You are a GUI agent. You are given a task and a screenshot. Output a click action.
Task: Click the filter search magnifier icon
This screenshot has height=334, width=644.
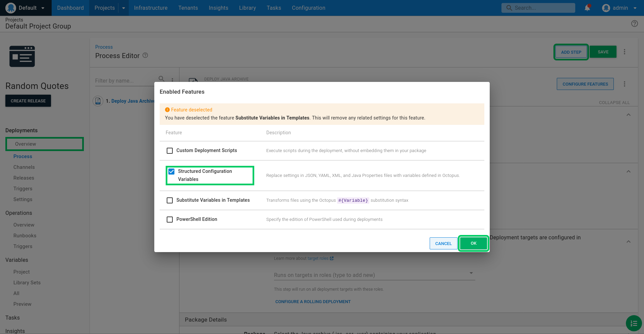[161, 79]
